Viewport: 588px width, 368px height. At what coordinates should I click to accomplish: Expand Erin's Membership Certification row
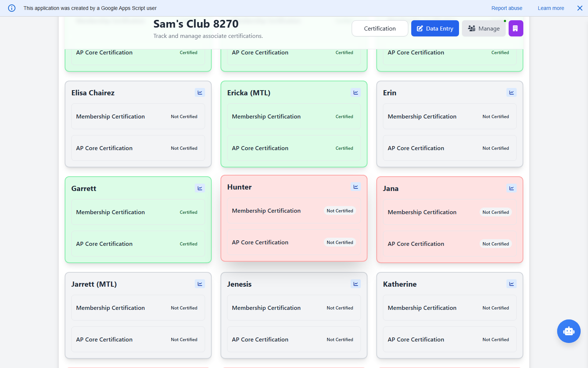(x=449, y=116)
